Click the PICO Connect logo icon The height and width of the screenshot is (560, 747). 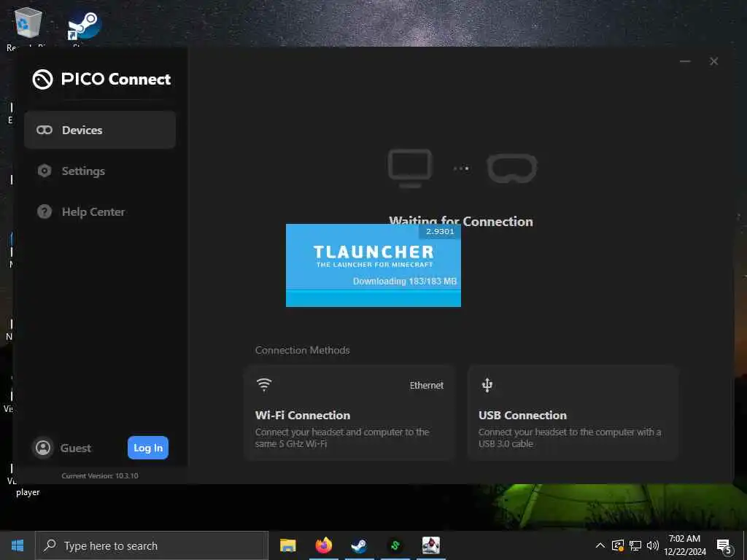click(42, 79)
